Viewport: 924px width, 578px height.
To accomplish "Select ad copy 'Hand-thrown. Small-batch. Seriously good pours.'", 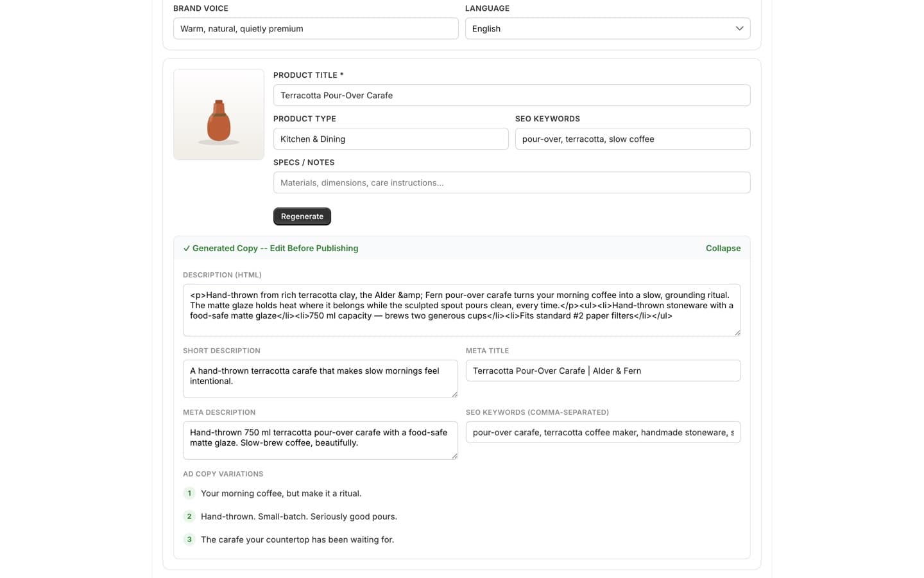I will tap(299, 516).
